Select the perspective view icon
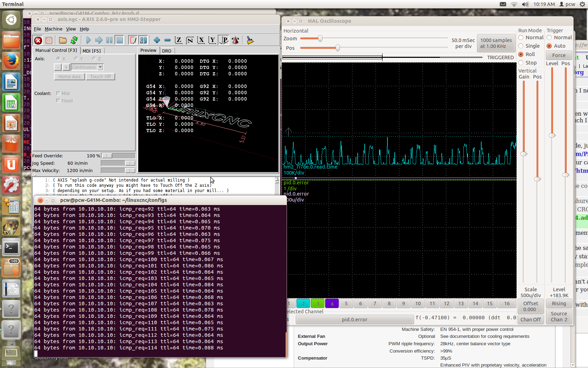This screenshot has height=368, width=588. click(x=224, y=40)
